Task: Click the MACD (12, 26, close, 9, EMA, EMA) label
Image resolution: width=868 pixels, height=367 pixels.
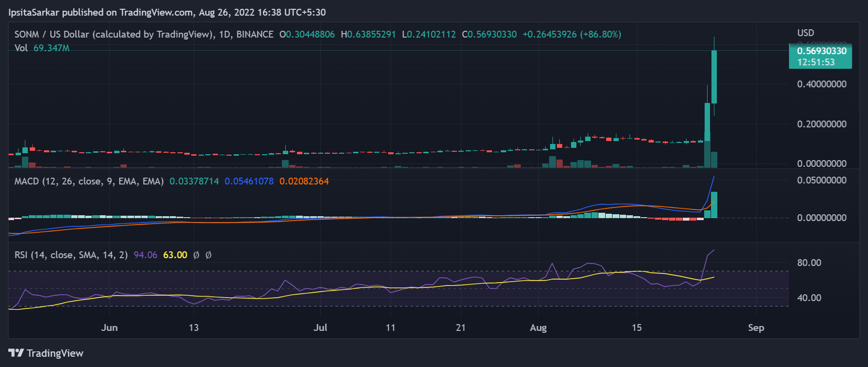Action: coord(89,181)
